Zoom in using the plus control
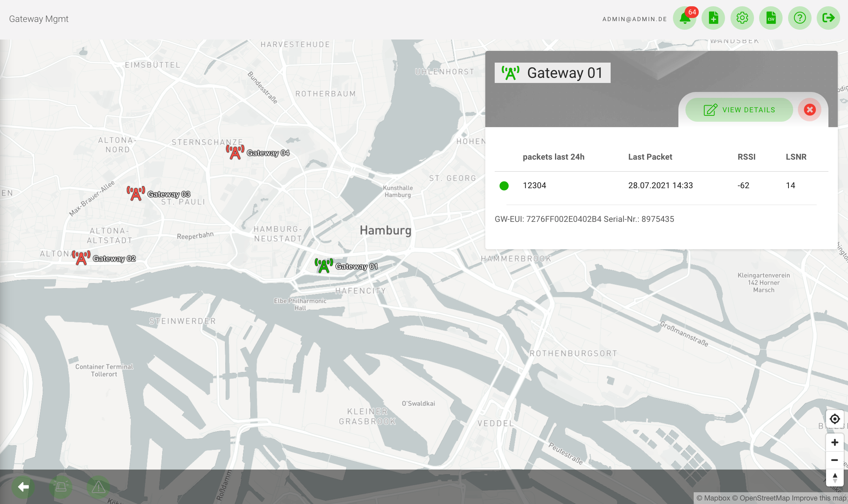The height and width of the screenshot is (504, 848). (x=835, y=442)
